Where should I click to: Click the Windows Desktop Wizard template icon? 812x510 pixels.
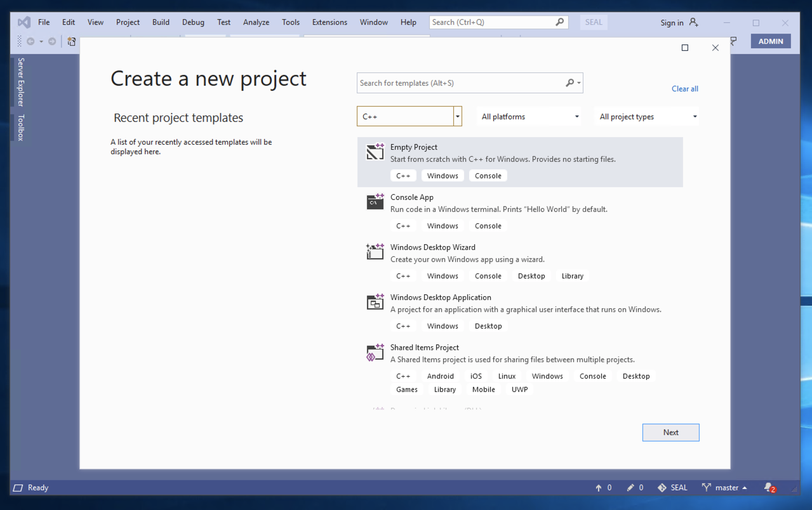point(375,252)
